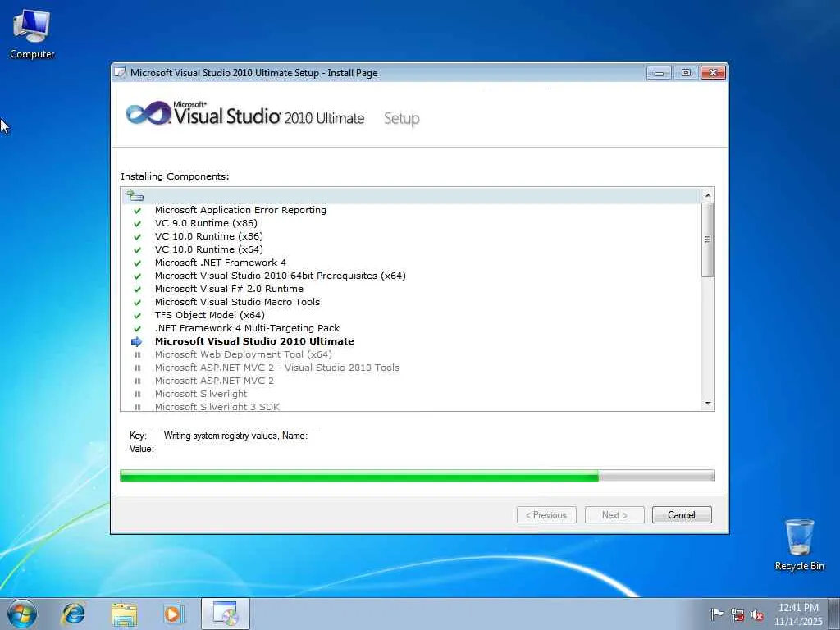
Task: Click checkmark icon beside TFS Object Model
Action: coord(137,316)
